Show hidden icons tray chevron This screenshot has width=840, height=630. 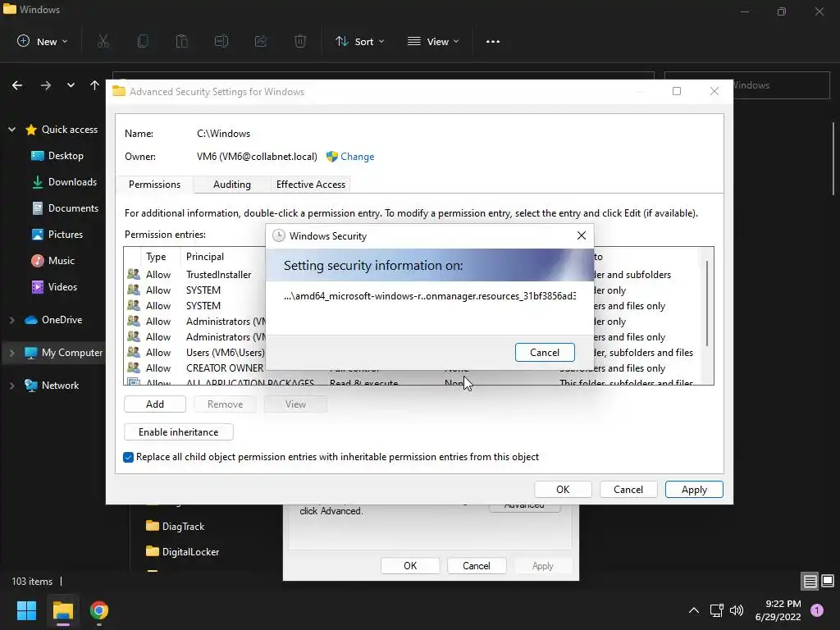(x=694, y=610)
